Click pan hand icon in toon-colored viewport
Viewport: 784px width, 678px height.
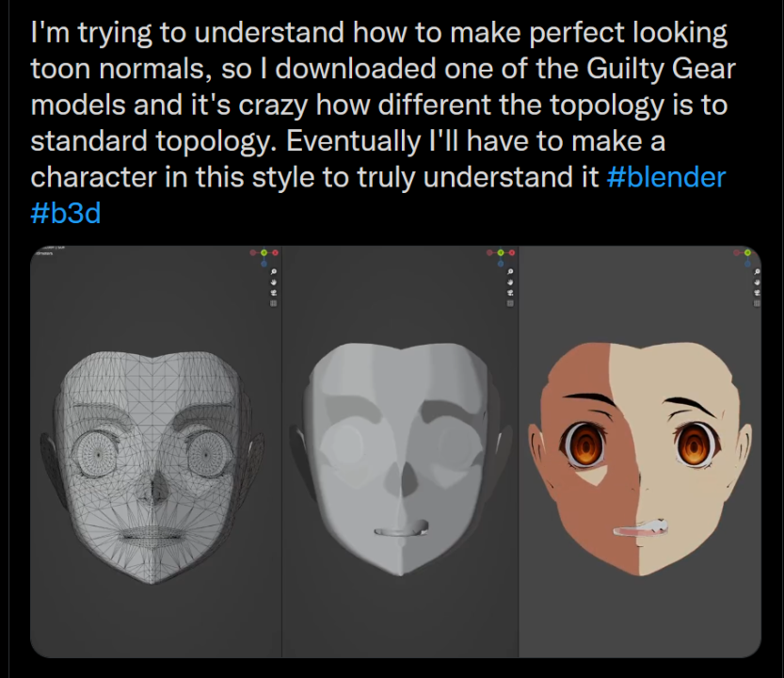(x=757, y=282)
